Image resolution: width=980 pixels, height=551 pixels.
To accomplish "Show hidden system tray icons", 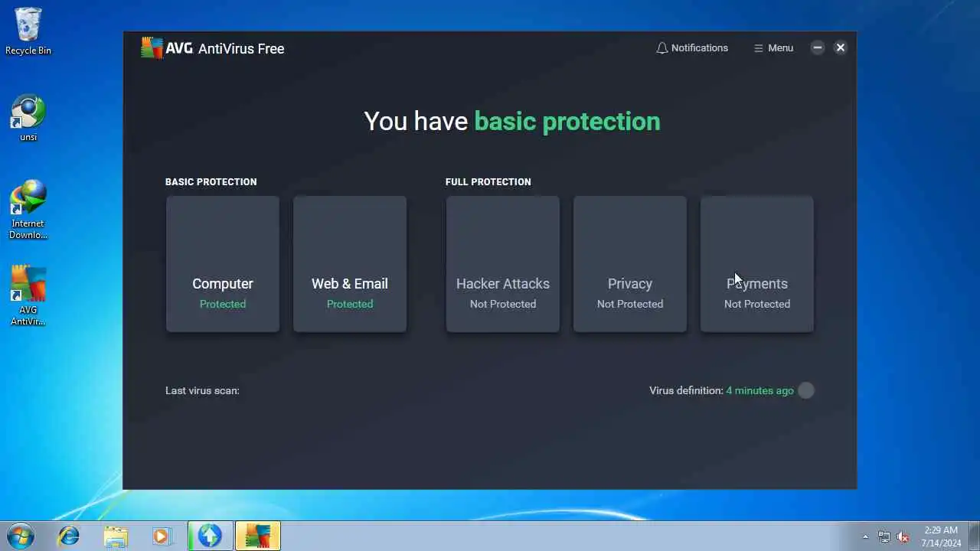I will tap(865, 536).
